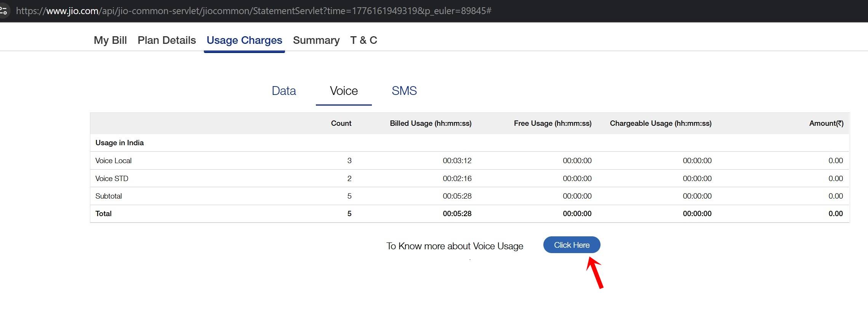This screenshot has height=316, width=868.
Task: Click the Count column header
Action: 341,123
